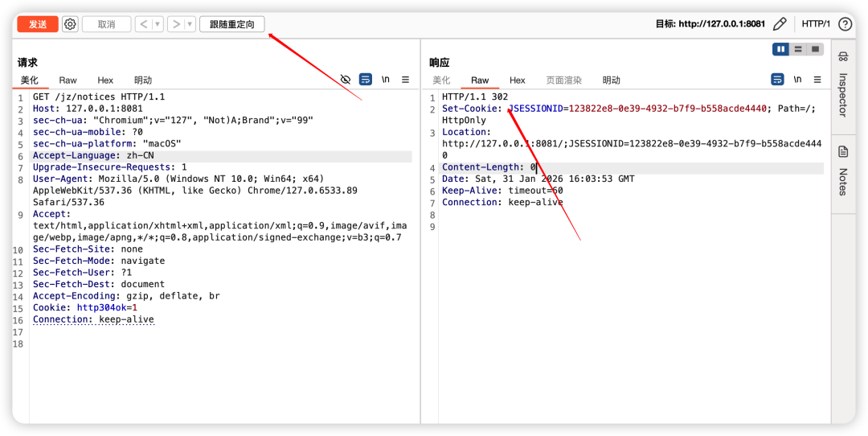This screenshot has width=868, height=436.
Task: Open the Notes side panel
Action: (x=842, y=171)
